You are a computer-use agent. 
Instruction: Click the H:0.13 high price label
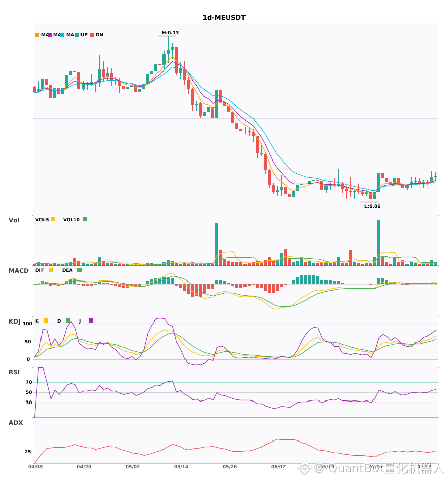(170, 33)
